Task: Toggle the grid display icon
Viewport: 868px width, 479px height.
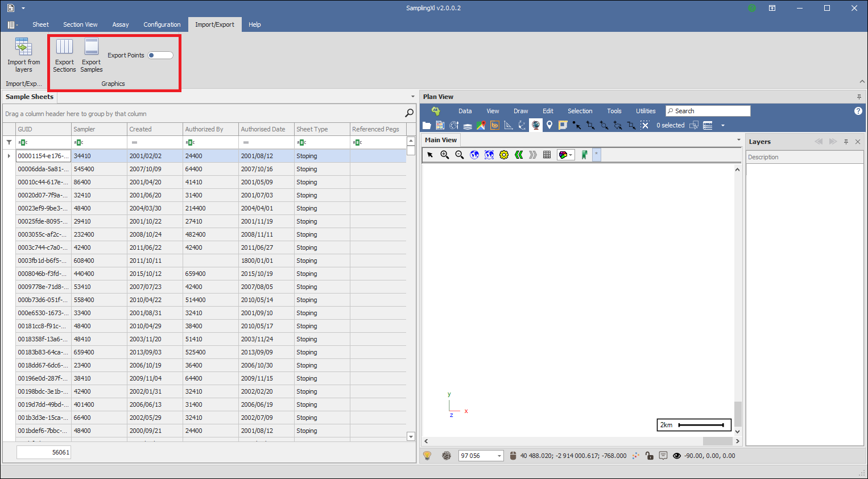Action: pyautogui.click(x=547, y=155)
